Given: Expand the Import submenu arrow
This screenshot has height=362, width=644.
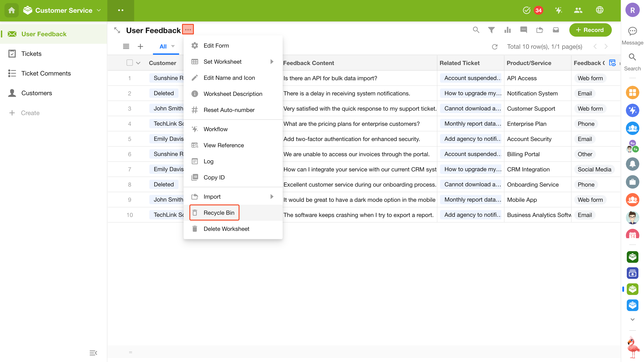Looking at the screenshot, I should point(272,197).
